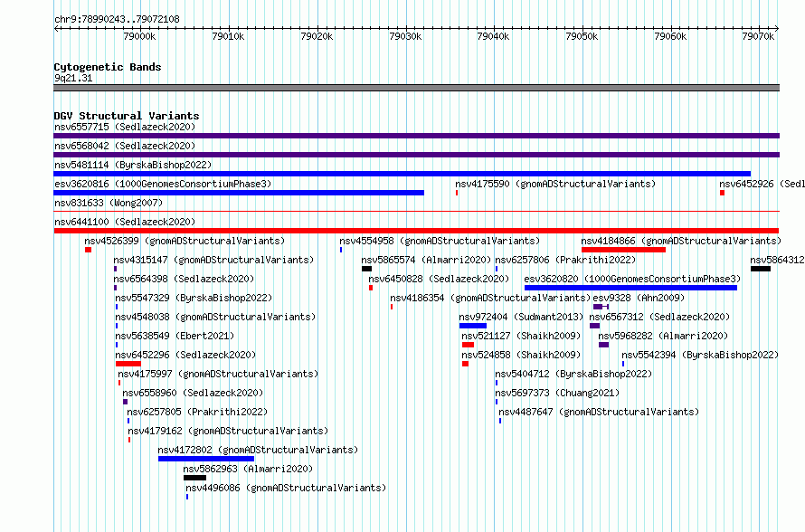805x532 pixels.
Task: Select the nsv4186354 variant label
Action: tap(490, 298)
